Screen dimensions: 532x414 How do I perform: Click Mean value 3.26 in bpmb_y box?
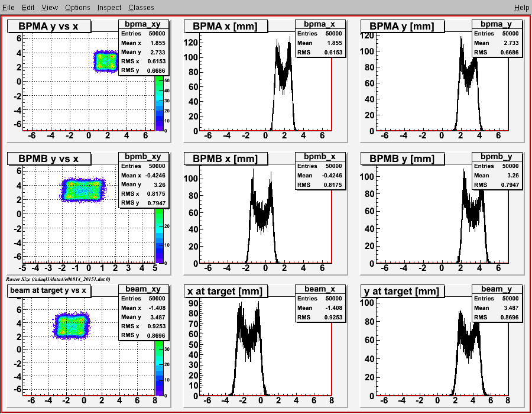point(512,176)
